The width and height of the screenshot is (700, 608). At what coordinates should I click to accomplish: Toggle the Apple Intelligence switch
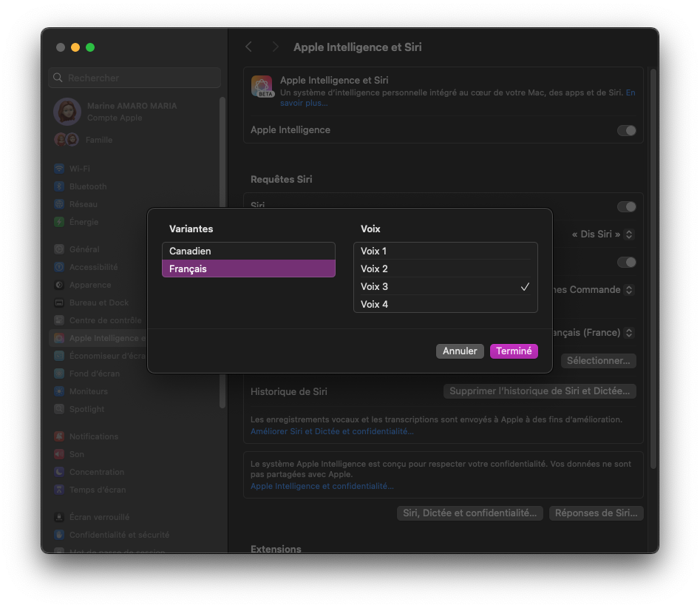(626, 130)
